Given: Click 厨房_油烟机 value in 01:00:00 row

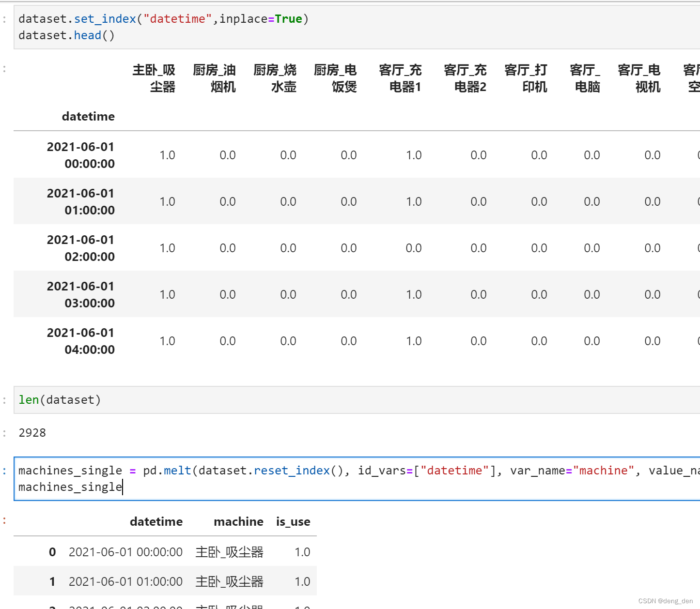Looking at the screenshot, I should coord(228,201).
